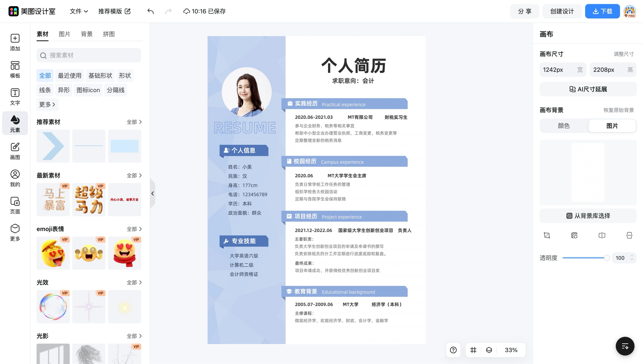Click the redo arrow in top bar
643x364 pixels.
(168, 11)
